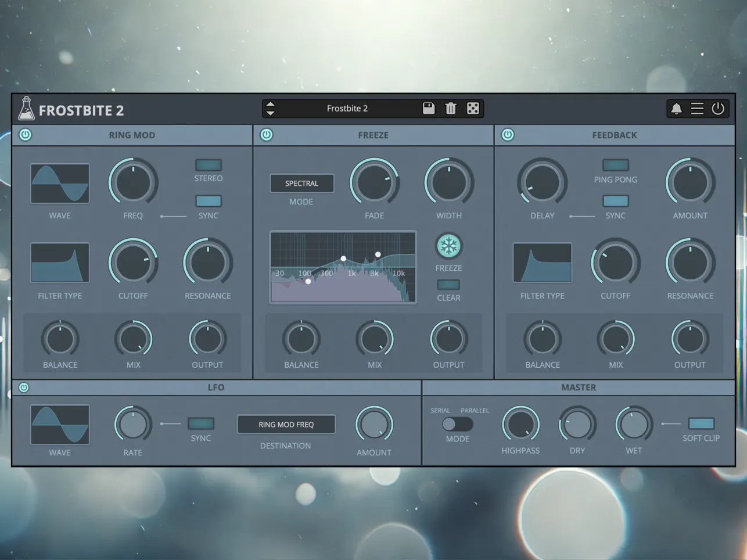Screen dimensions: 747x560
Task: Click the Feedback Mix knob
Action: click(616, 339)
